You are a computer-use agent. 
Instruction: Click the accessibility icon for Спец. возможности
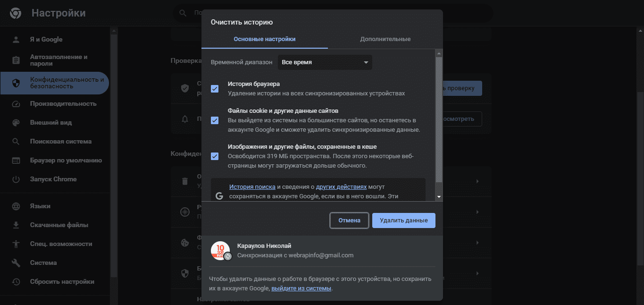[16, 244]
